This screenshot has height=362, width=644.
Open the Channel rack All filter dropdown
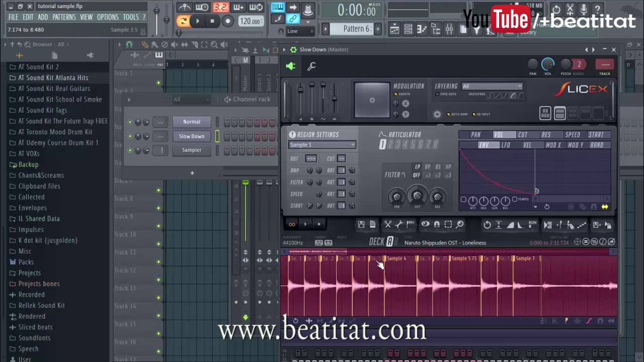(x=191, y=100)
